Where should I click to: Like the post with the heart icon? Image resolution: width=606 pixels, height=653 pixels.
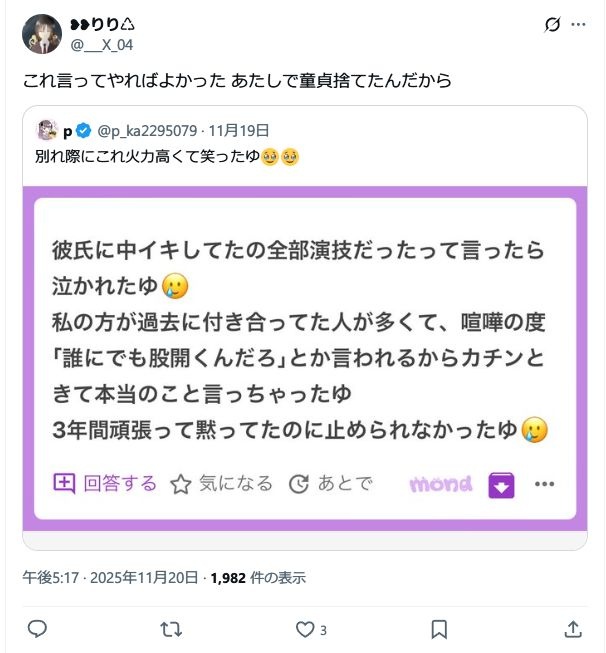click(x=305, y=629)
